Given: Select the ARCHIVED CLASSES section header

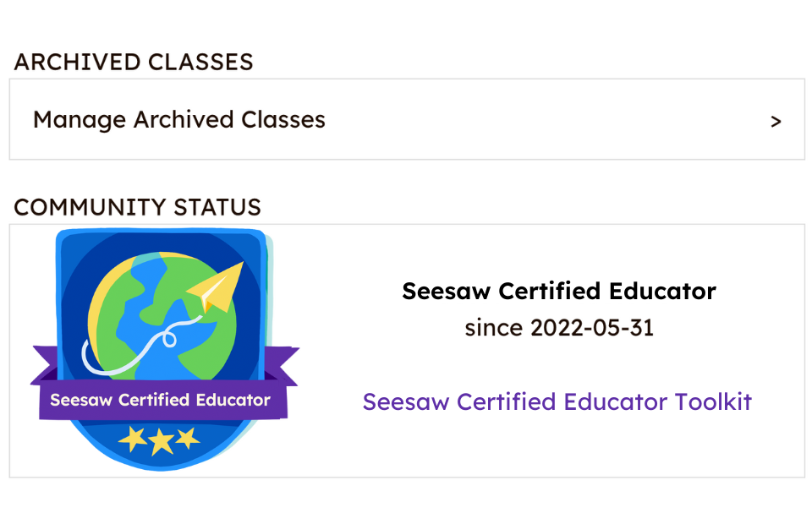Looking at the screenshot, I should 133,62.
